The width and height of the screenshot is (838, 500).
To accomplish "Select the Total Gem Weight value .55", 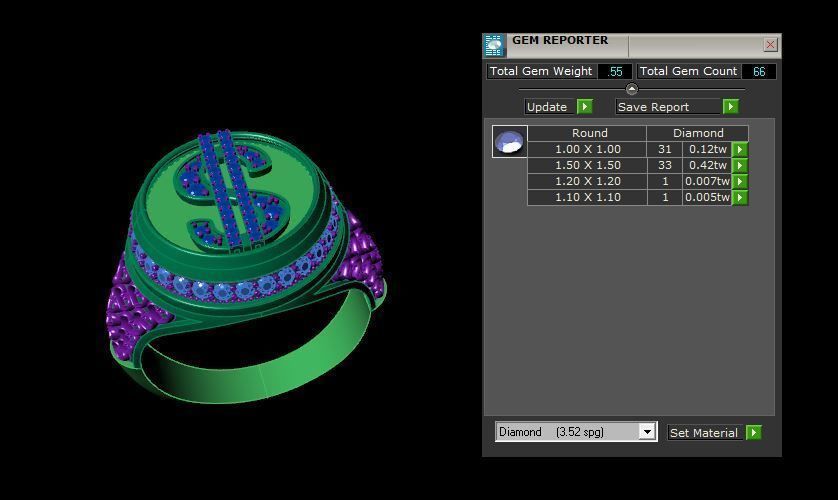I will (615, 72).
